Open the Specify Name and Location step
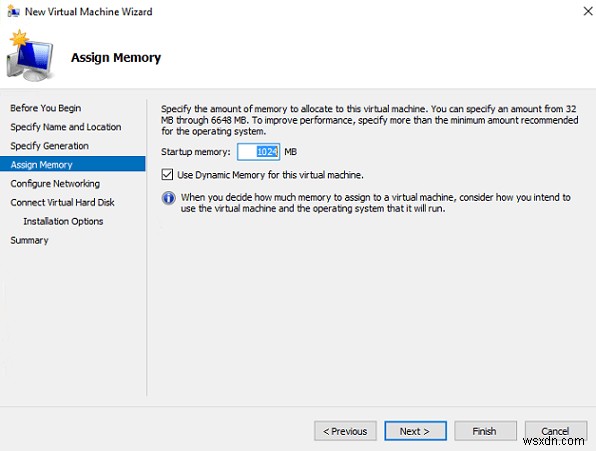The image size is (596, 451). (66, 127)
